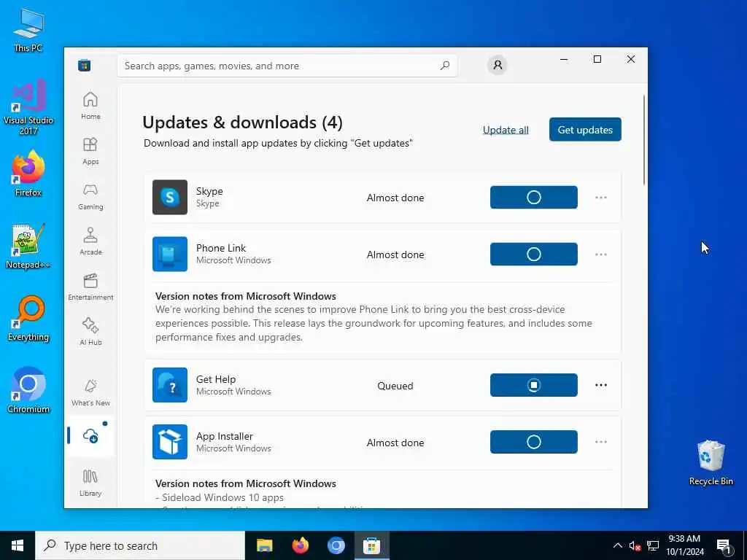This screenshot has height=560, width=747.
Task: Select the Everything desktop shortcut
Action: 28,319
